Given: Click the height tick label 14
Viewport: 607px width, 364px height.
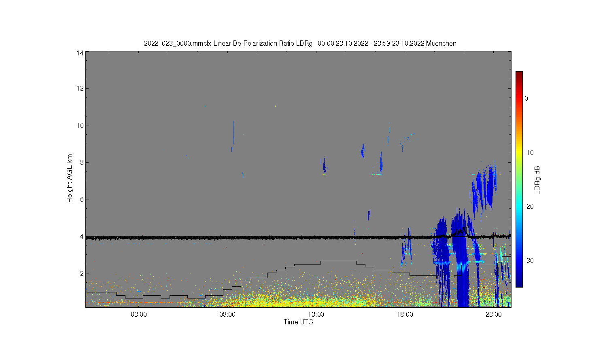Looking at the screenshot, I should (x=80, y=53).
